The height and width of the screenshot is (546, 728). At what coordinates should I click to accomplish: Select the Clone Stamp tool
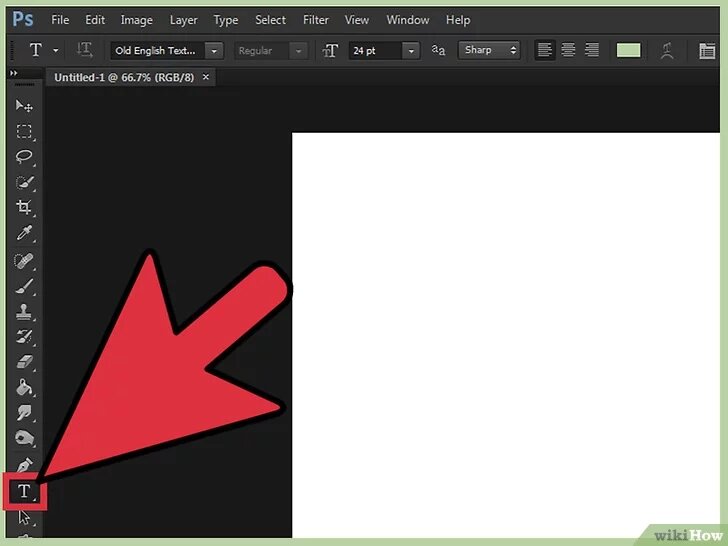pos(24,312)
